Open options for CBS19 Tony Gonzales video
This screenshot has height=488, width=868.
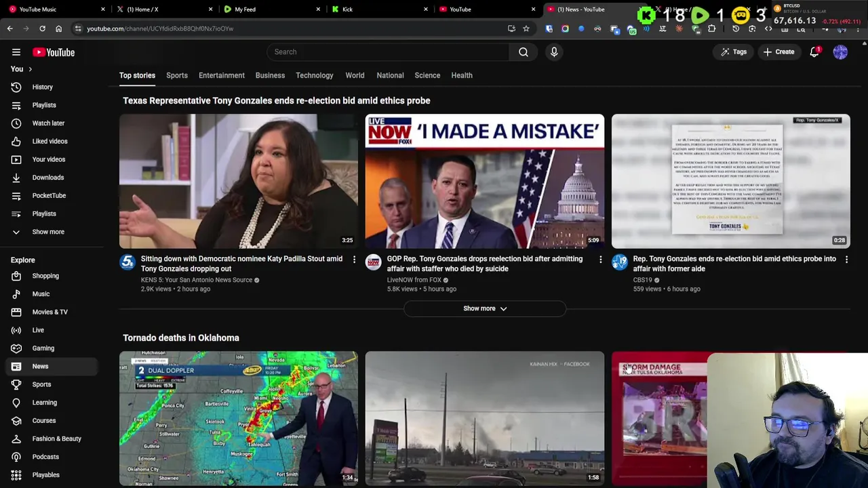846,260
